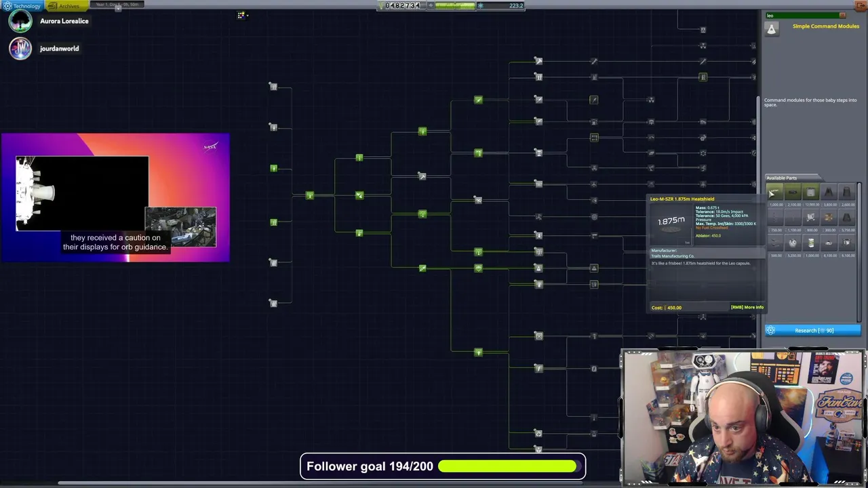Click the Simple Command Modules flask icon

(772, 28)
